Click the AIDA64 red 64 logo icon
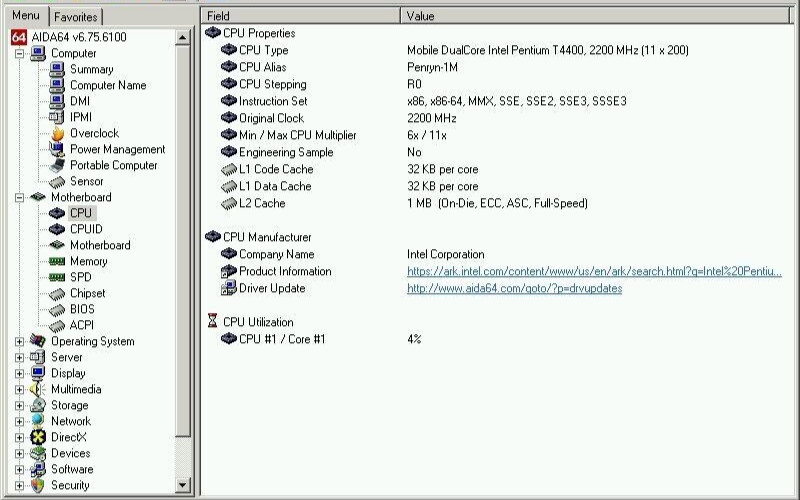The height and width of the screenshot is (500, 800). click(19, 37)
